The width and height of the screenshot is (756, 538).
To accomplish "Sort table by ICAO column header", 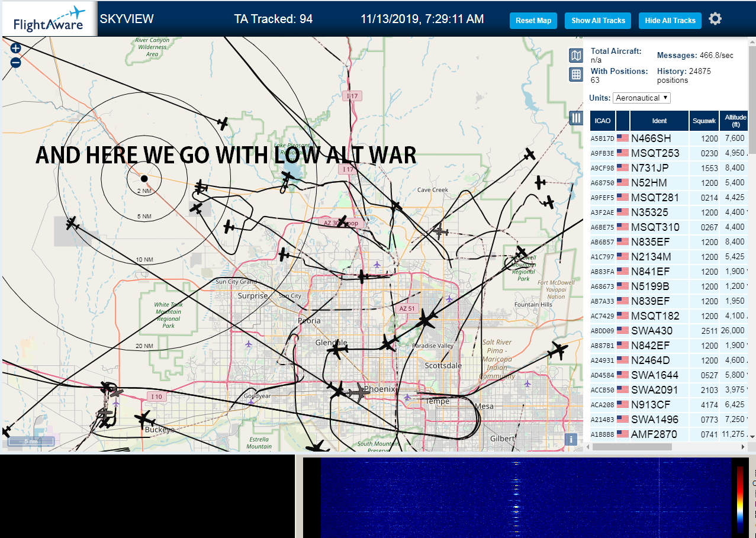I will pos(603,121).
